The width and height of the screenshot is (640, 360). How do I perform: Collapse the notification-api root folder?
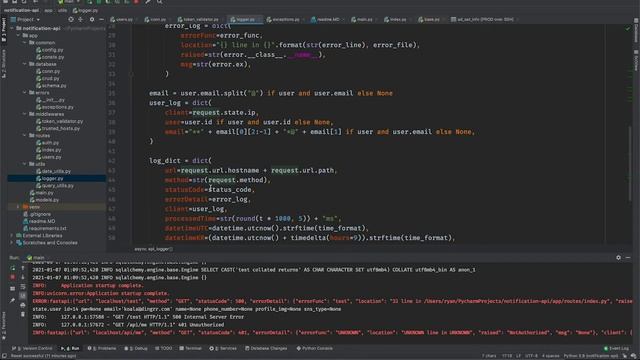(12, 28)
